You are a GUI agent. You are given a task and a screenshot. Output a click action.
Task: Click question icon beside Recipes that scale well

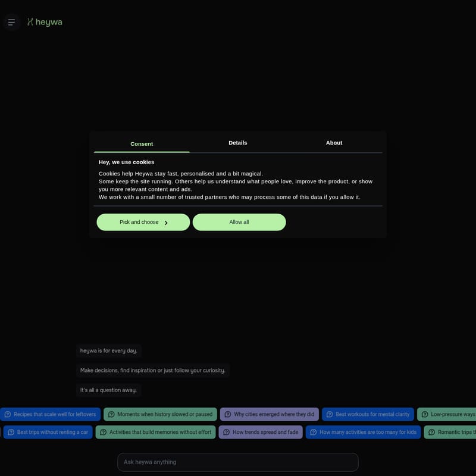point(7,414)
